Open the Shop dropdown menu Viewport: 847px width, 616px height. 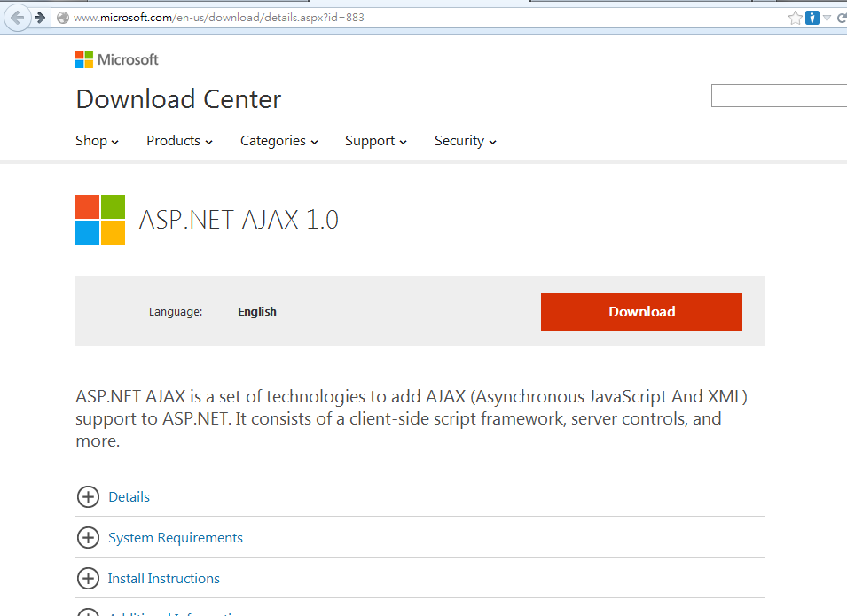97,141
